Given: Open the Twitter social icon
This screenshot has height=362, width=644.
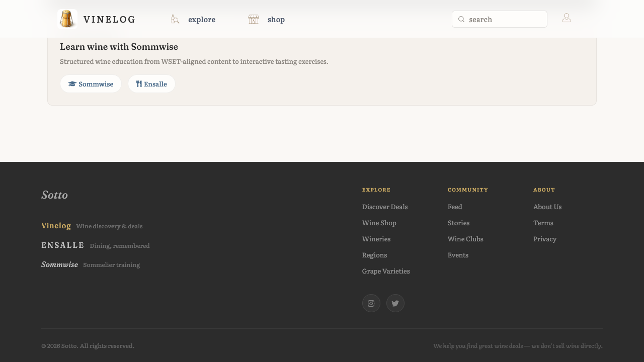Looking at the screenshot, I should coord(395,303).
